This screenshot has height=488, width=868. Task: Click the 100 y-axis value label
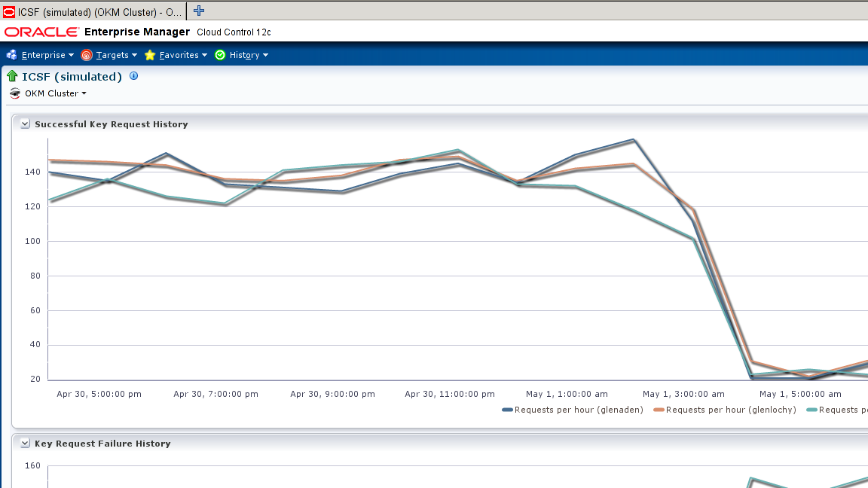pos(32,241)
